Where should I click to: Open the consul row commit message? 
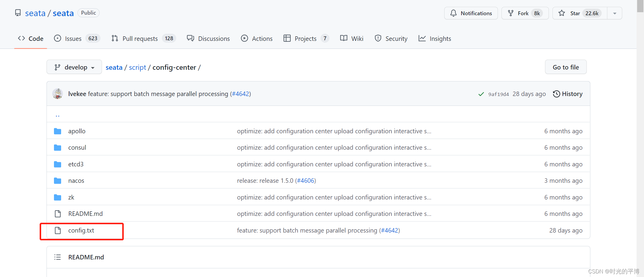(x=334, y=147)
